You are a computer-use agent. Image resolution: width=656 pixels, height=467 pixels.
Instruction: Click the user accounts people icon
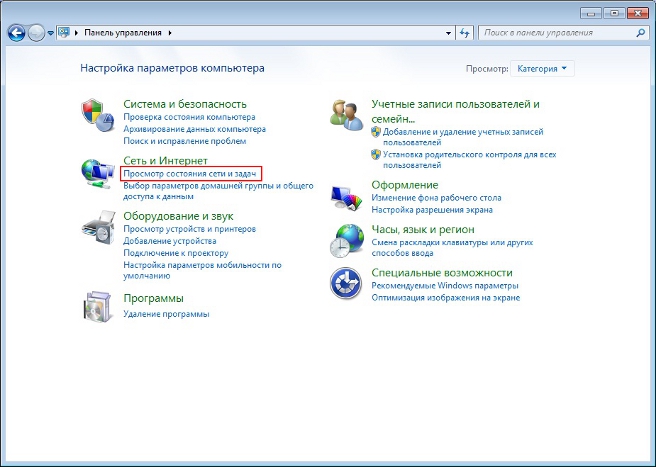click(x=346, y=115)
